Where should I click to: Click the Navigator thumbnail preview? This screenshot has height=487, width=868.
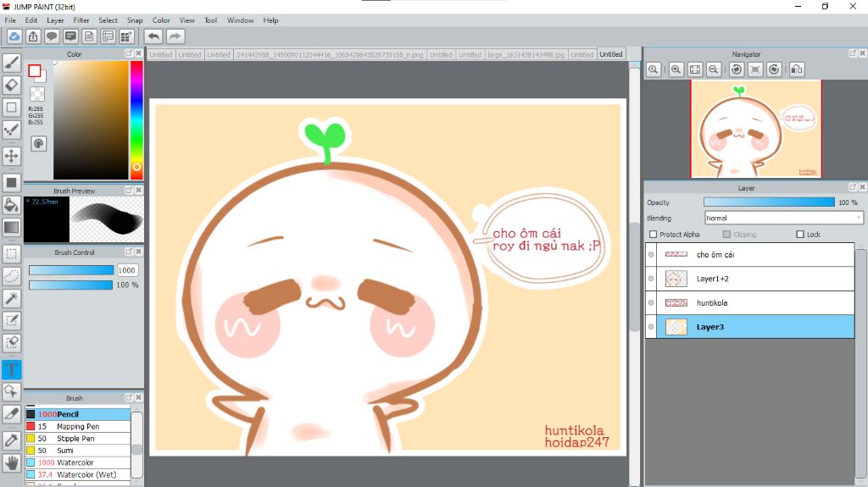(x=756, y=129)
